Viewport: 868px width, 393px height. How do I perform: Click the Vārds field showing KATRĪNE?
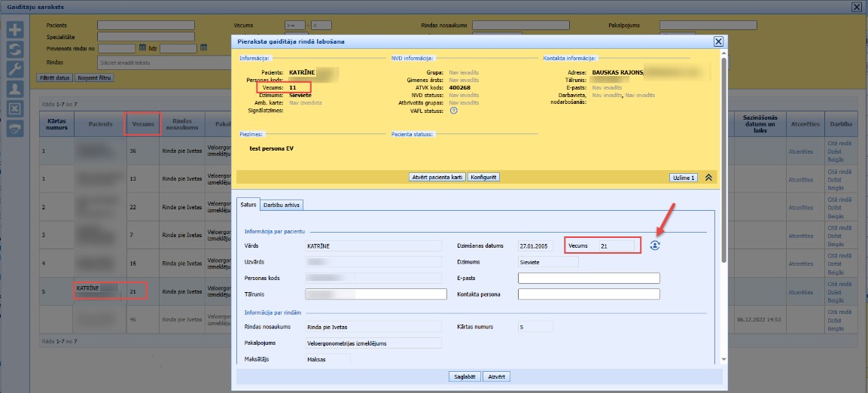point(373,245)
